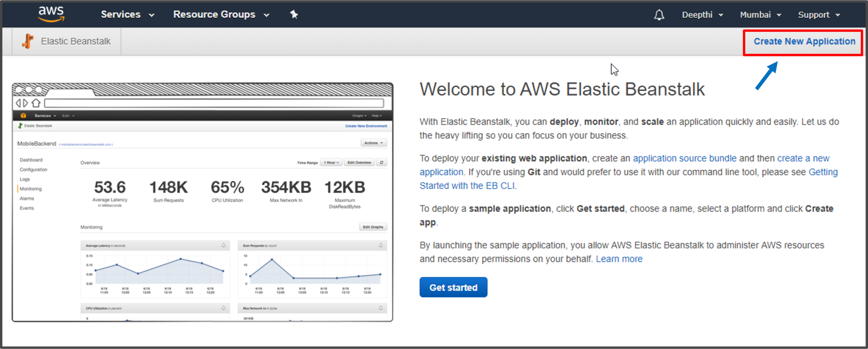
Task: Click Configuration in the preview sidebar
Action: pos(33,170)
